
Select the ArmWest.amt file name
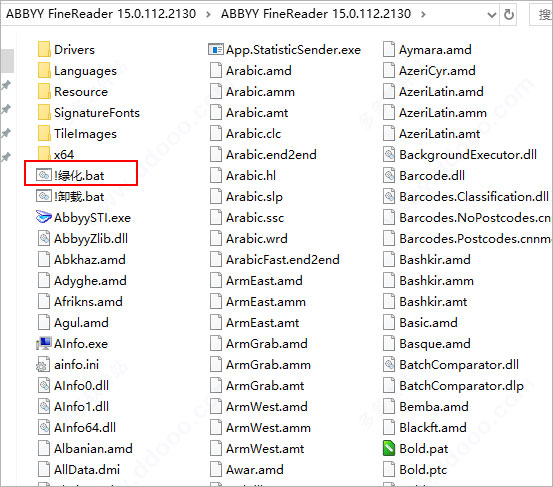pyautogui.click(x=265, y=449)
